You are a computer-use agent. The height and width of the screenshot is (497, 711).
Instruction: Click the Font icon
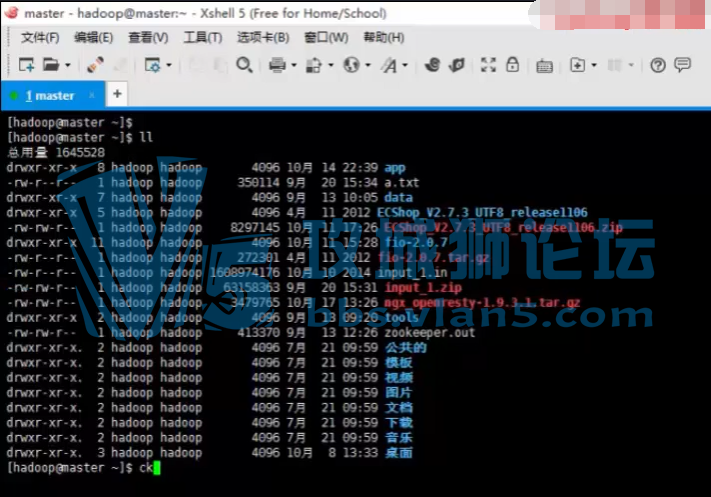click(389, 66)
